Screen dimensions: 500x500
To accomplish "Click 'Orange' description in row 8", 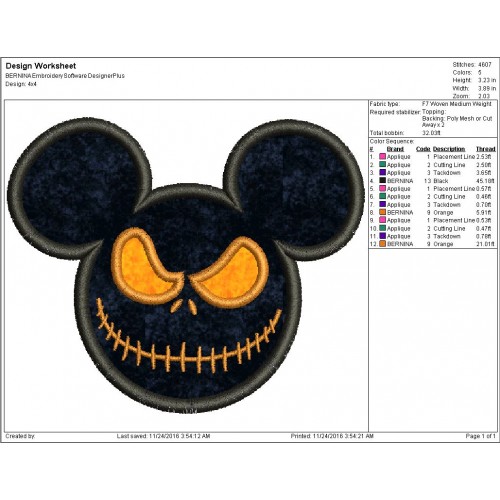I will tap(443, 212).
